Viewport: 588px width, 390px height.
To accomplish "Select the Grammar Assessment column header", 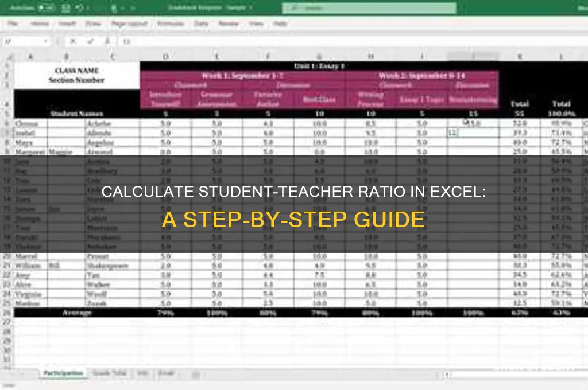I will coord(216,99).
